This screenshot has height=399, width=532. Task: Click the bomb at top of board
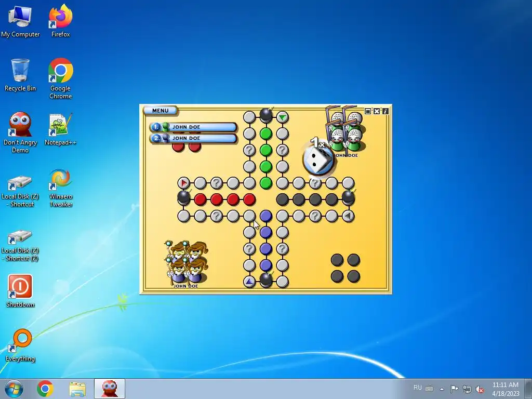[266, 116]
